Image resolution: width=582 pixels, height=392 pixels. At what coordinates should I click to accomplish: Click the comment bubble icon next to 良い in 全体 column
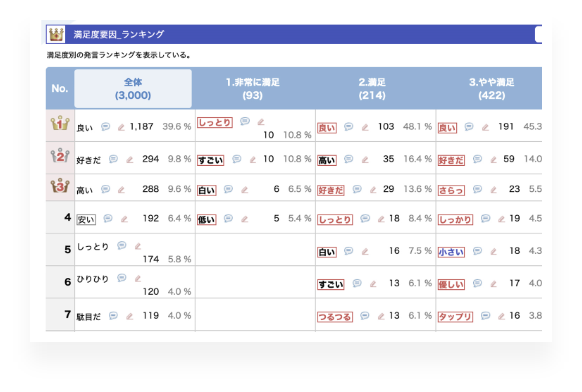106,127
